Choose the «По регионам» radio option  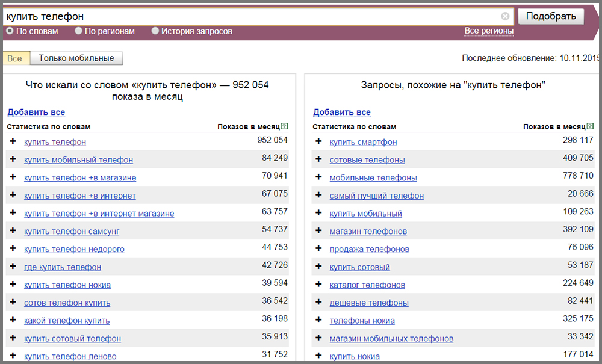78,31
